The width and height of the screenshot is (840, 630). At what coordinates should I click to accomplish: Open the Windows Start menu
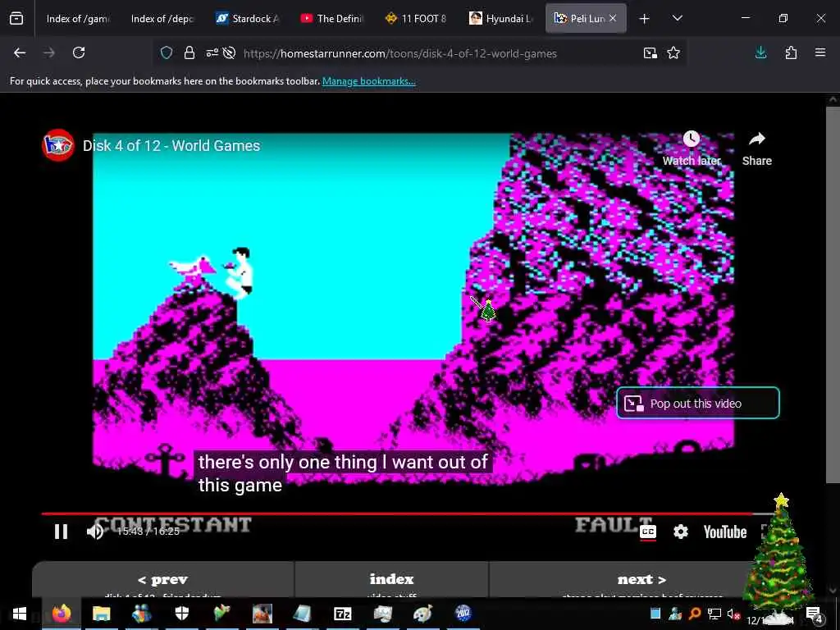click(x=20, y=614)
